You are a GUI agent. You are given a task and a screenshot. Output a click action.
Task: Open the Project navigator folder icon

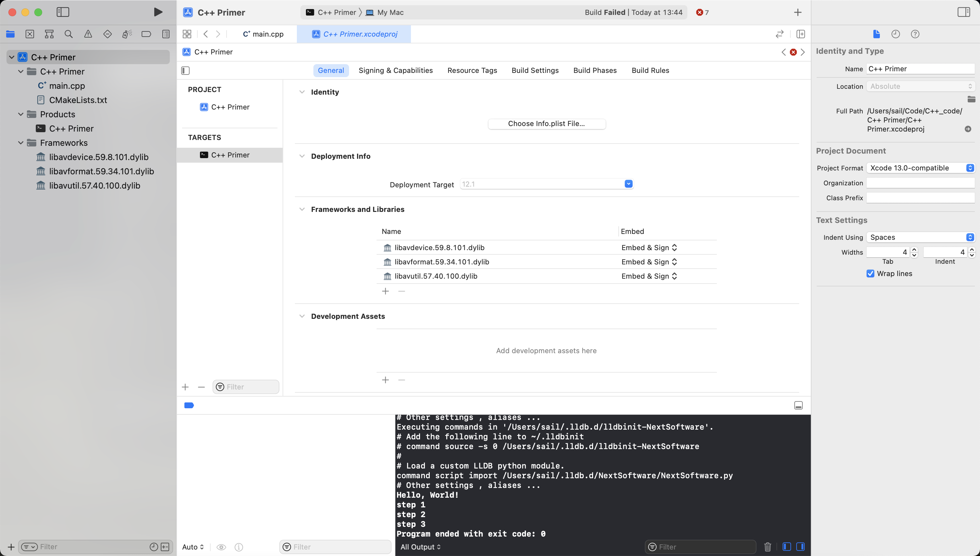coord(10,34)
